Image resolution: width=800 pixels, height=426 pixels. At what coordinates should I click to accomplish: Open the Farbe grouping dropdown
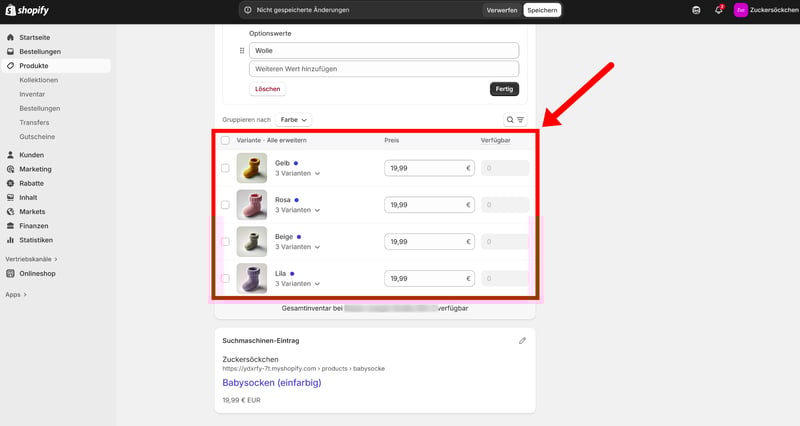point(294,120)
